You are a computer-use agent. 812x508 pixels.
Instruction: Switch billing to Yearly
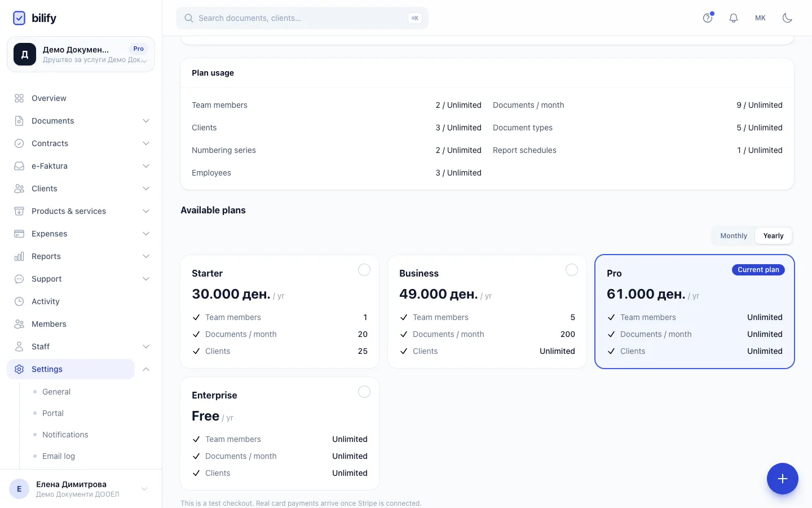coord(773,236)
